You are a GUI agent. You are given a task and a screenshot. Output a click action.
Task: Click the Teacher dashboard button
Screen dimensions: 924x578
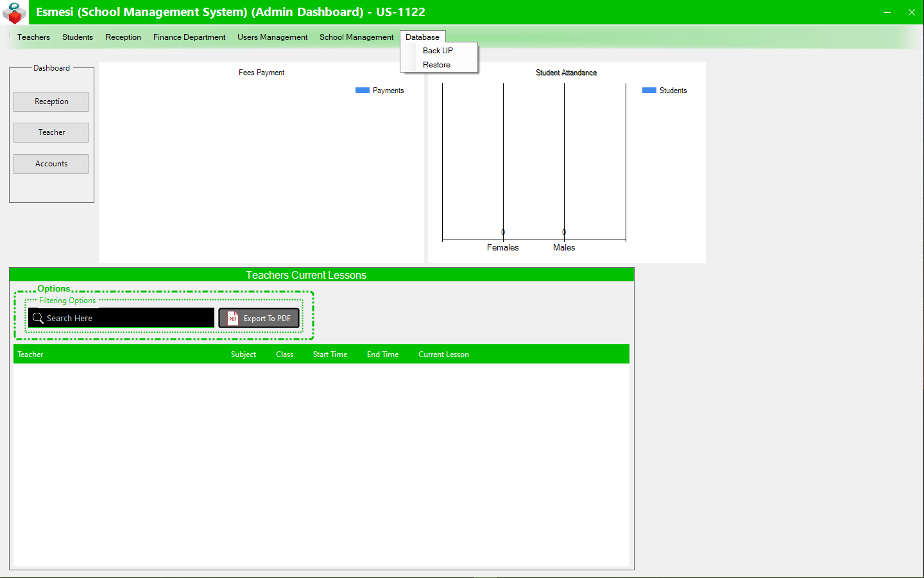[51, 132]
